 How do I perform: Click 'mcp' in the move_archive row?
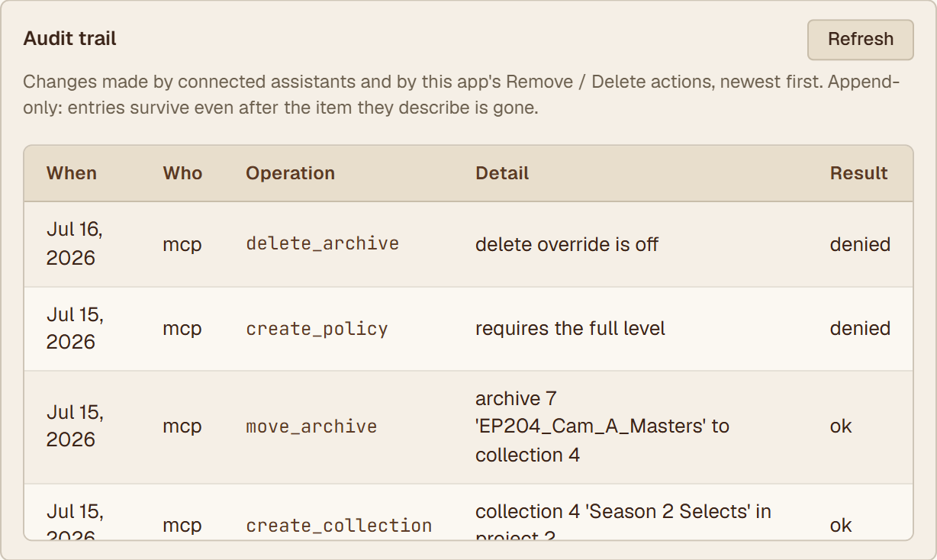pyautogui.click(x=182, y=426)
